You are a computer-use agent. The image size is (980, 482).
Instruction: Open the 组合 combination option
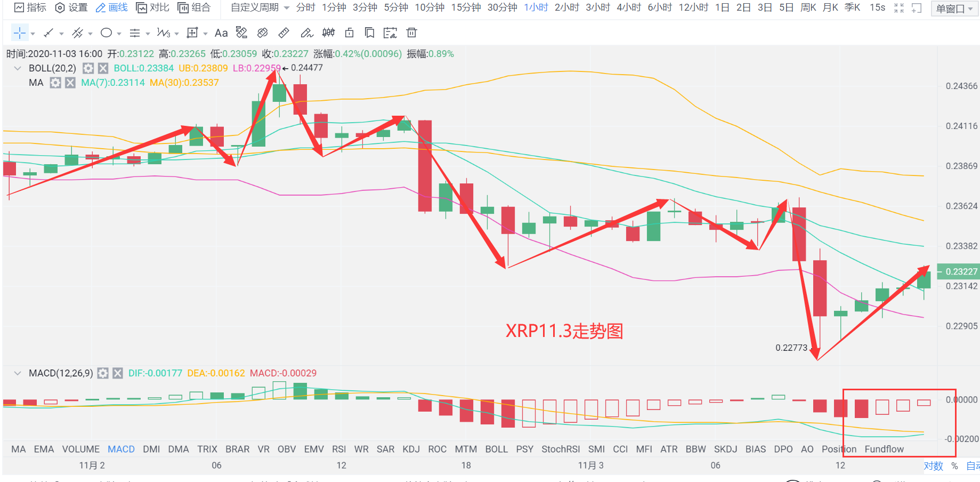click(194, 7)
